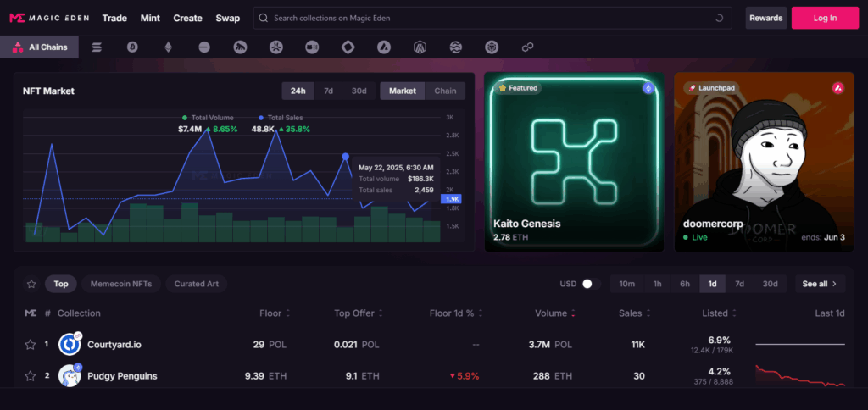This screenshot has height=410, width=868.
Task: Sort by Floor column arrows
Action: [288, 313]
